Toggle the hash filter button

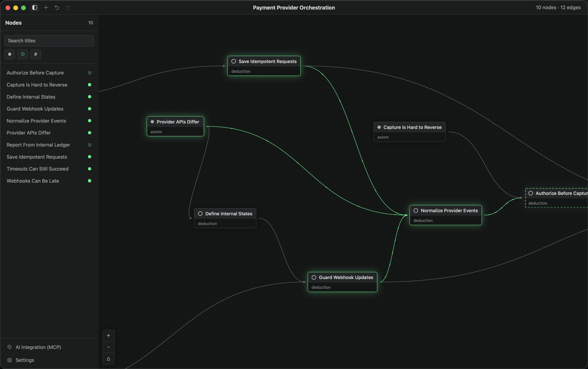[36, 54]
